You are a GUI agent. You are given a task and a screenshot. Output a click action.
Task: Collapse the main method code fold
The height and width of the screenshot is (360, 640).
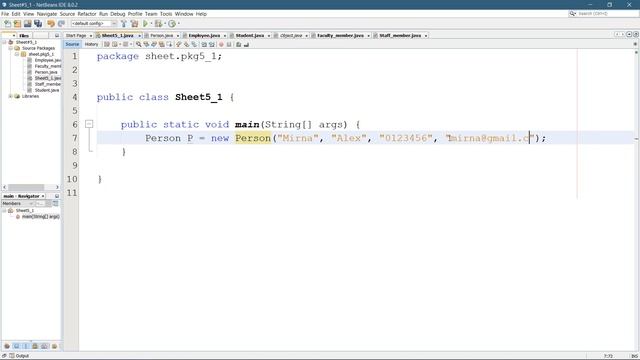[89, 124]
